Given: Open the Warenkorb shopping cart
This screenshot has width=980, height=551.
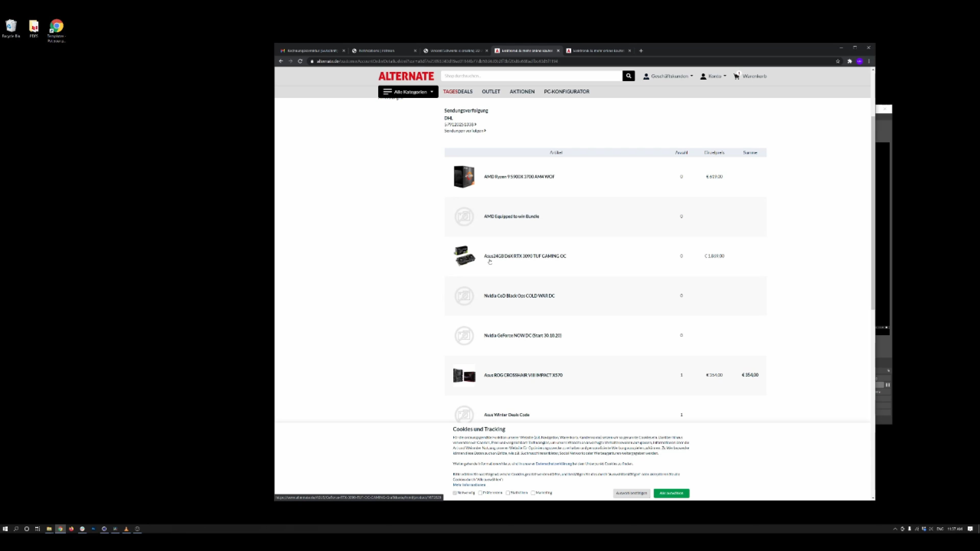Looking at the screenshot, I should (750, 76).
